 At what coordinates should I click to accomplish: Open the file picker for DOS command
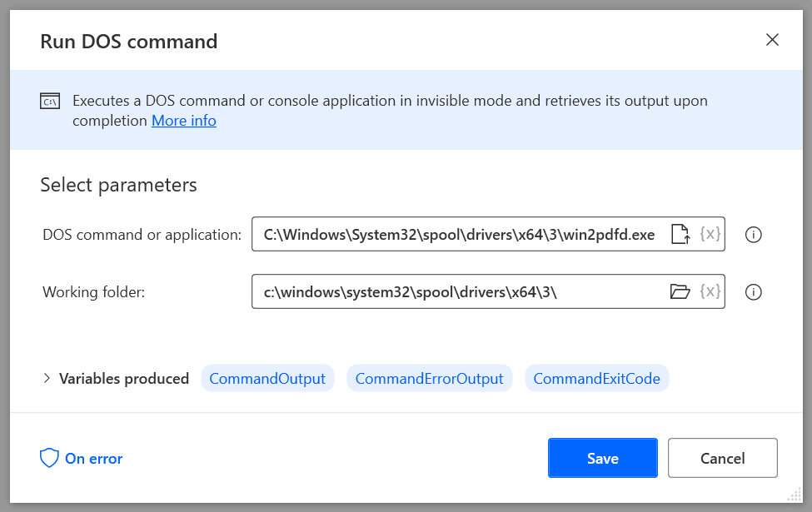click(x=680, y=234)
